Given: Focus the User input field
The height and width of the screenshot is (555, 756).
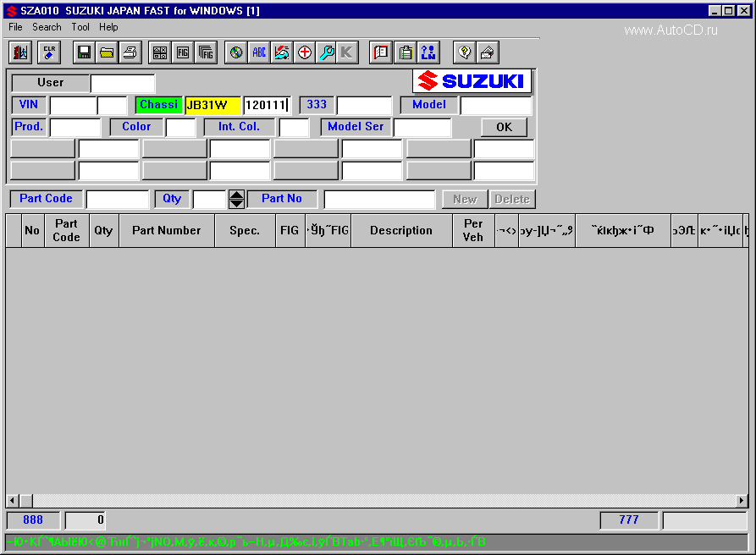Looking at the screenshot, I should pyautogui.click(x=123, y=83).
